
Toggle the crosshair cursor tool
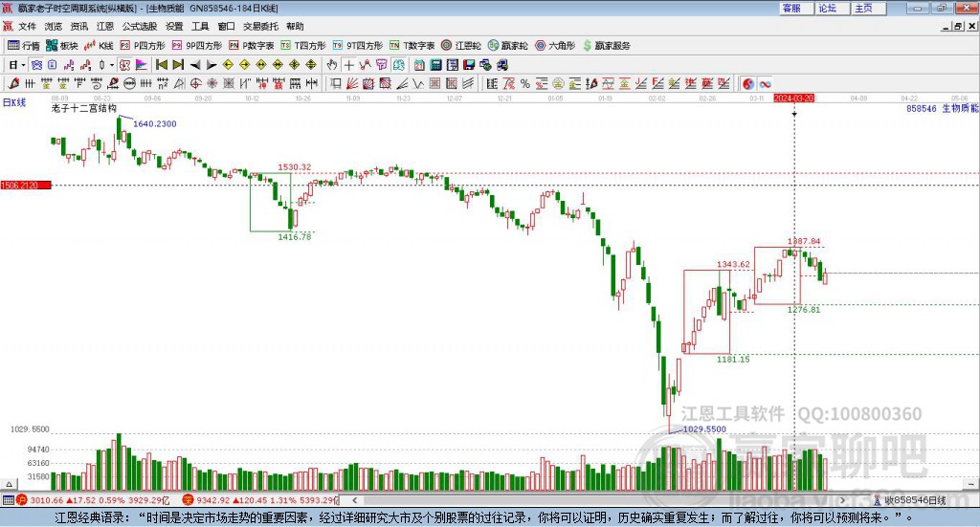tap(348, 65)
